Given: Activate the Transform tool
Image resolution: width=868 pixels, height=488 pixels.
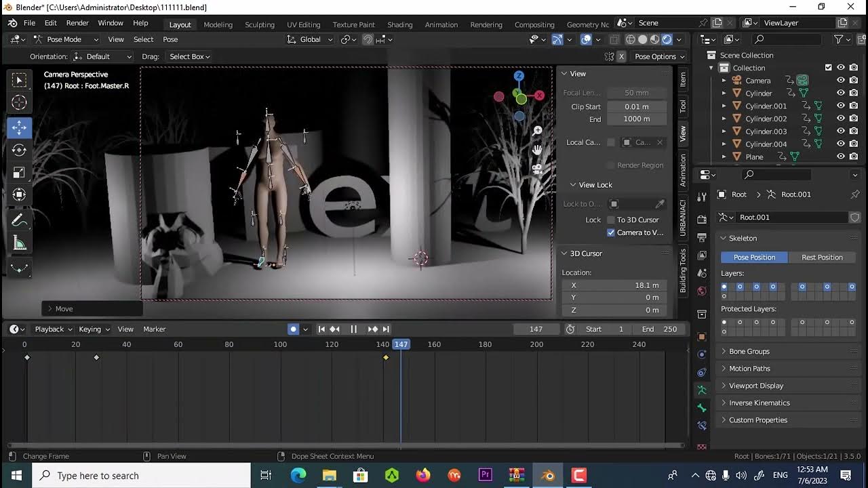Looking at the screenshot, I should 19,195.
